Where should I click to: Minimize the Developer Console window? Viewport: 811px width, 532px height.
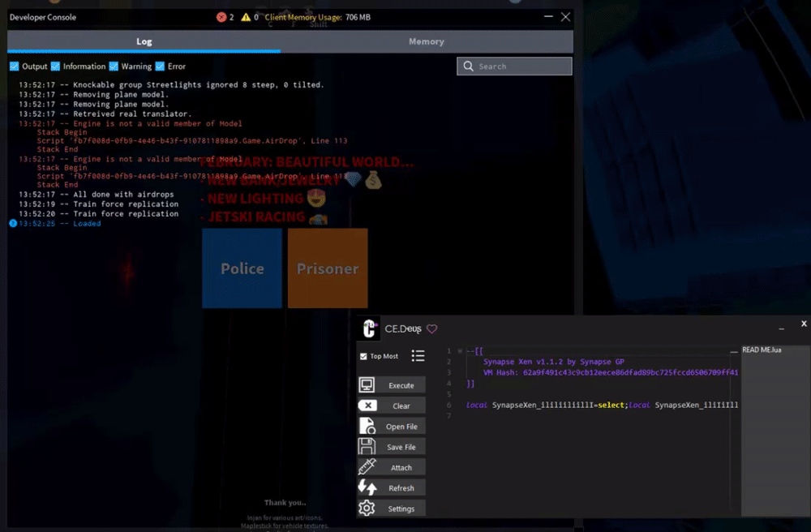[x=548, y=16]
